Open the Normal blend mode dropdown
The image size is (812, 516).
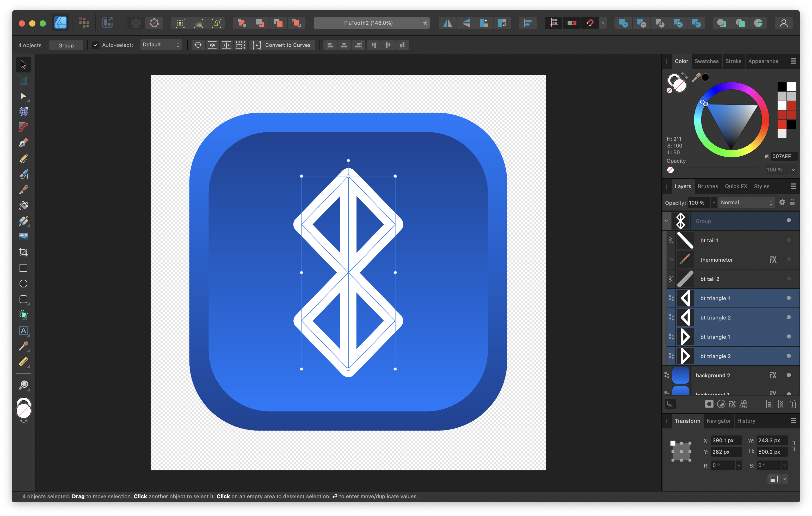tap(746, 202)
